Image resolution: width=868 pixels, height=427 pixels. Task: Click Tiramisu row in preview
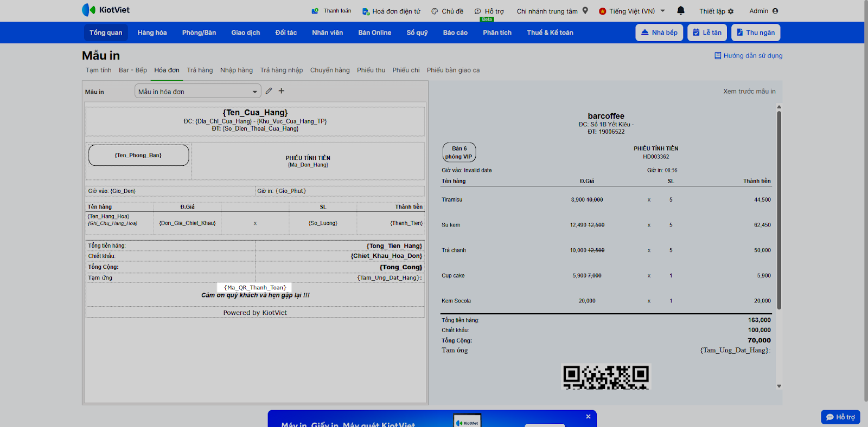pos(606,199)
